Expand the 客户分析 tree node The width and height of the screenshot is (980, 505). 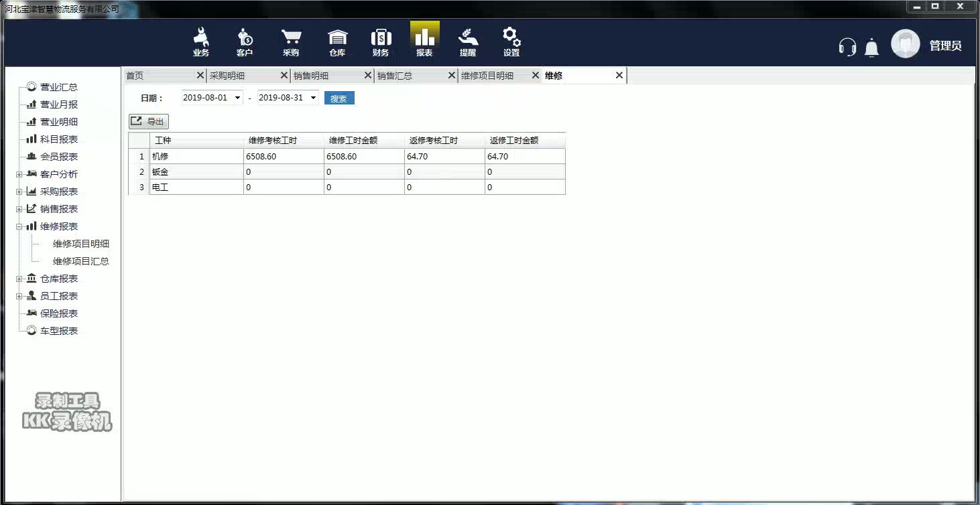(19, 173)
